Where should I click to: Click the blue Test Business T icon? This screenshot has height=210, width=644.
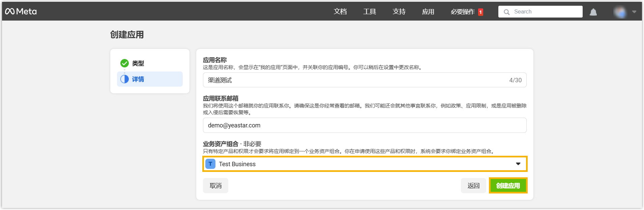tap(210, 164)
